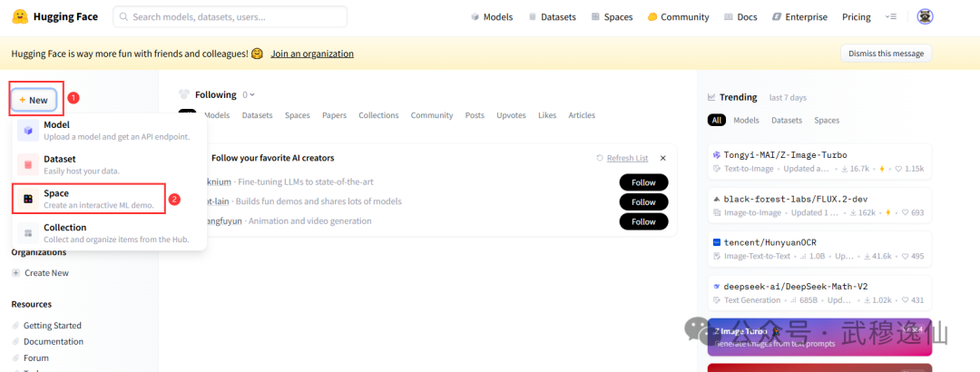The image size is (980, 372).
Task: Click link icon beside Getting Started
Action: pyautogui.click(x=16, y=325)
